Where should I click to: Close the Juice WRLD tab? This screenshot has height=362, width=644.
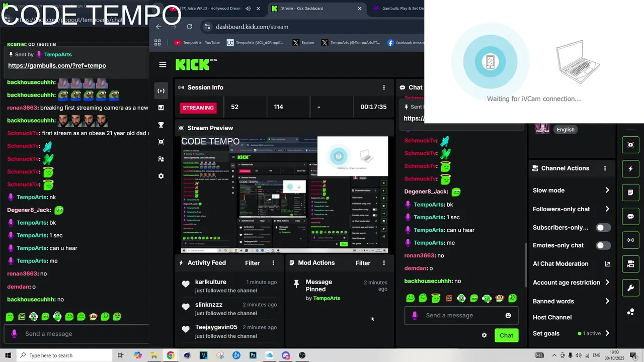[258, 9]
